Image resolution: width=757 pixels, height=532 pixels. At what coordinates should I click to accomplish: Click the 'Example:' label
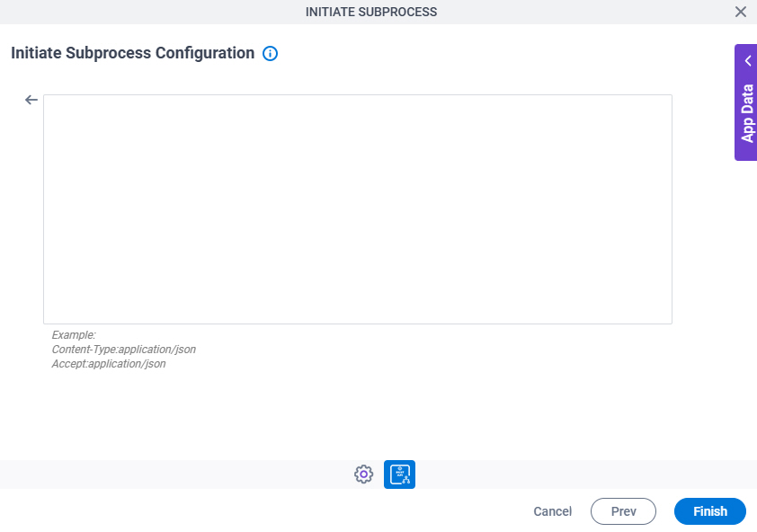tap(74, 334)
